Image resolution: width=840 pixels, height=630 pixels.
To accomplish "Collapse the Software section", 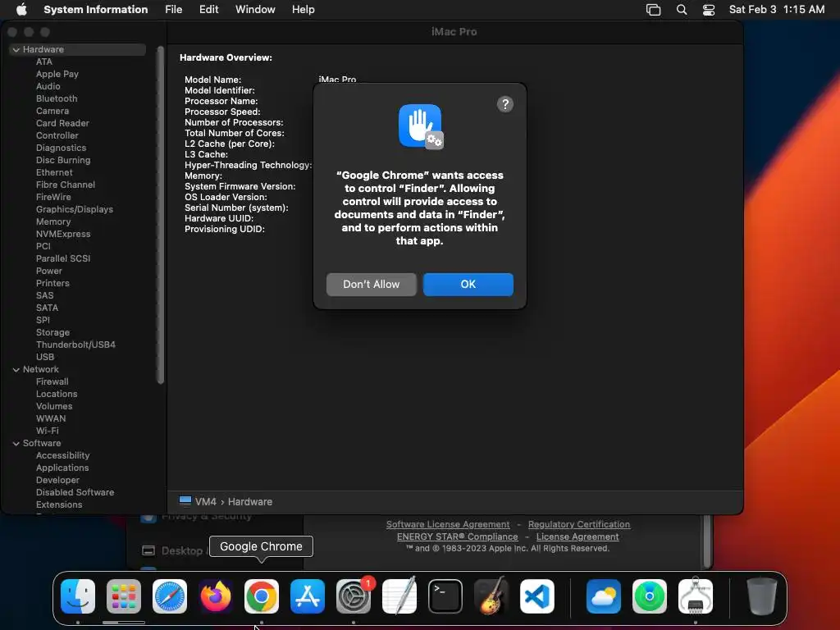I will pyautogui.click(x=16, y=443).
